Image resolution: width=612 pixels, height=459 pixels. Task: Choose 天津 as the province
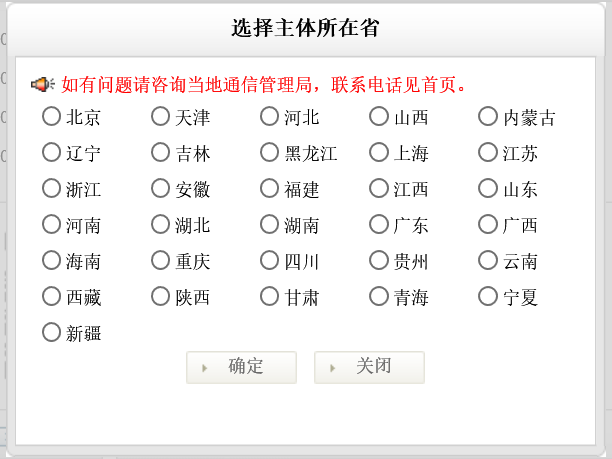160,117
